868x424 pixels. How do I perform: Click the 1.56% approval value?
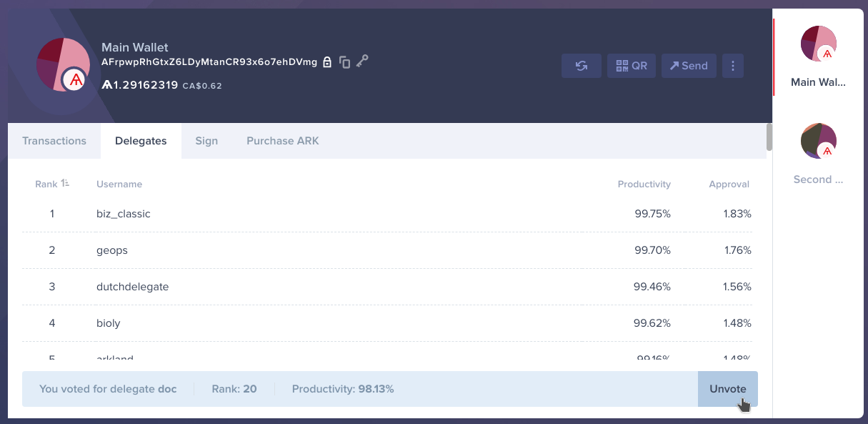[737, 287]
